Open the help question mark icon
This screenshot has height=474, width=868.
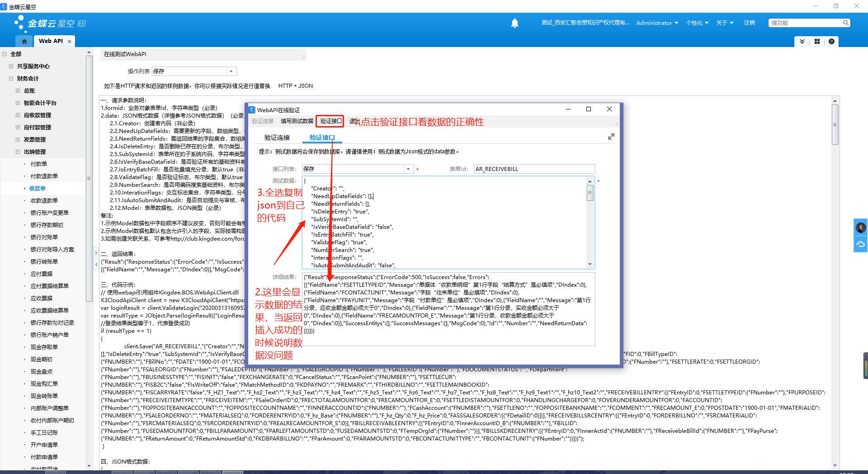(831, 41)
